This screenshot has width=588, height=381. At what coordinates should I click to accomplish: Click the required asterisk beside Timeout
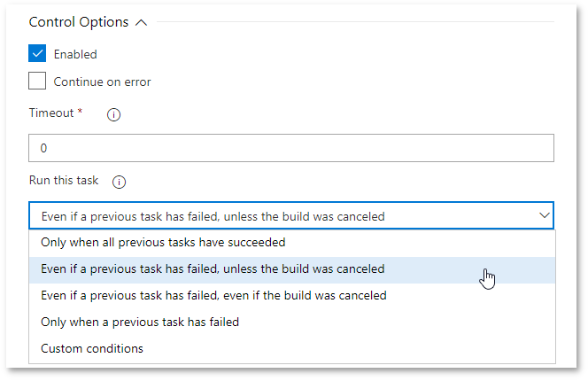[80, 113]
